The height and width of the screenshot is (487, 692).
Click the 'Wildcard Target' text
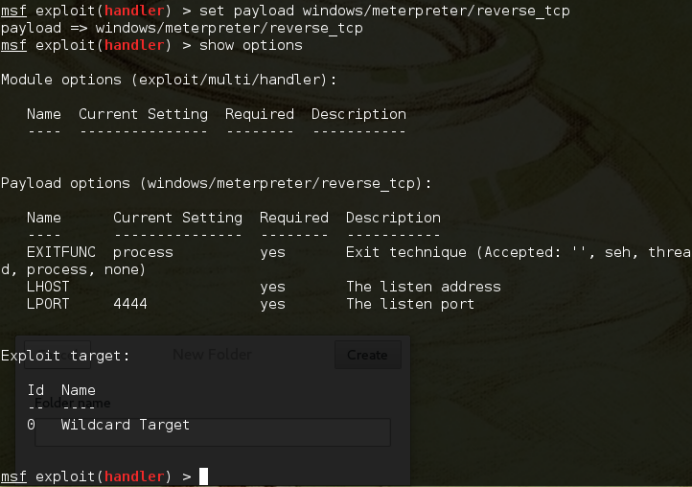click(x=125, y=425)
